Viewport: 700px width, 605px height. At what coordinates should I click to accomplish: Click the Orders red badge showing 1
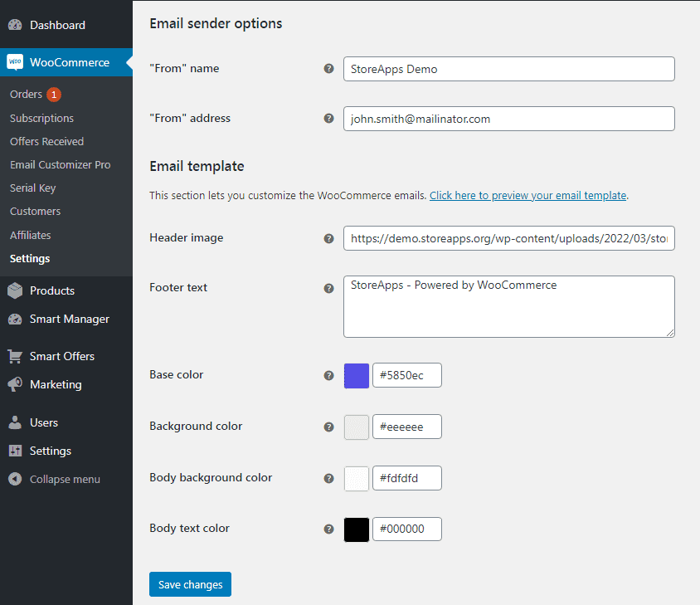tap(54, 95)
